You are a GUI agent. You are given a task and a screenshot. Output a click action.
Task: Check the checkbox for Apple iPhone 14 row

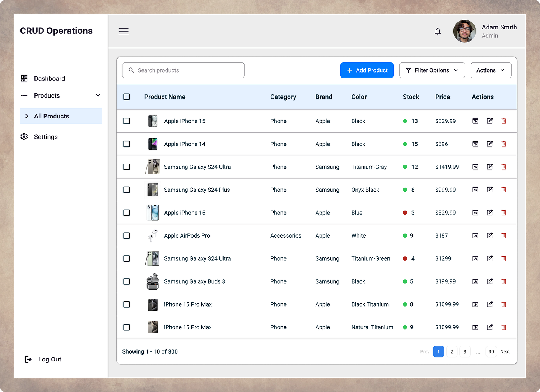[126, 144]
